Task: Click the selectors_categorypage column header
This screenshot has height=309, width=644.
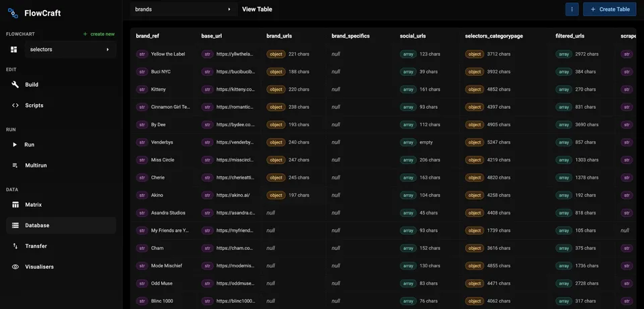Action: pos(494,36)
